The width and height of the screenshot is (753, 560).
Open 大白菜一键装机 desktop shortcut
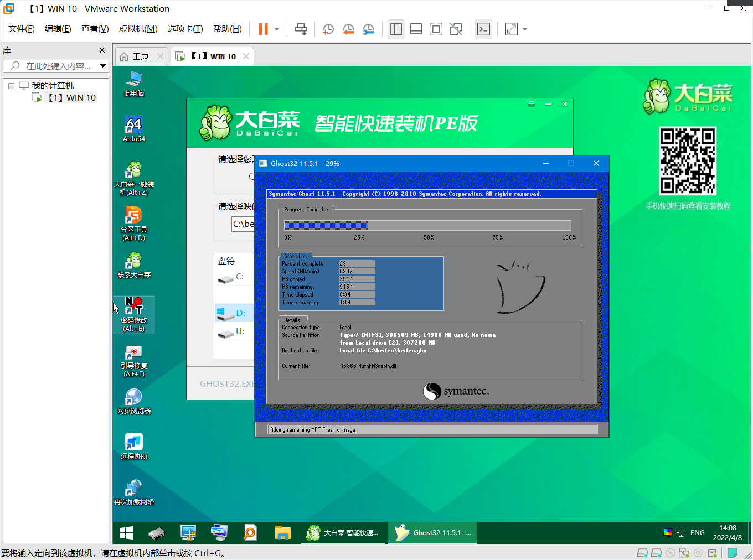(134, 179)
